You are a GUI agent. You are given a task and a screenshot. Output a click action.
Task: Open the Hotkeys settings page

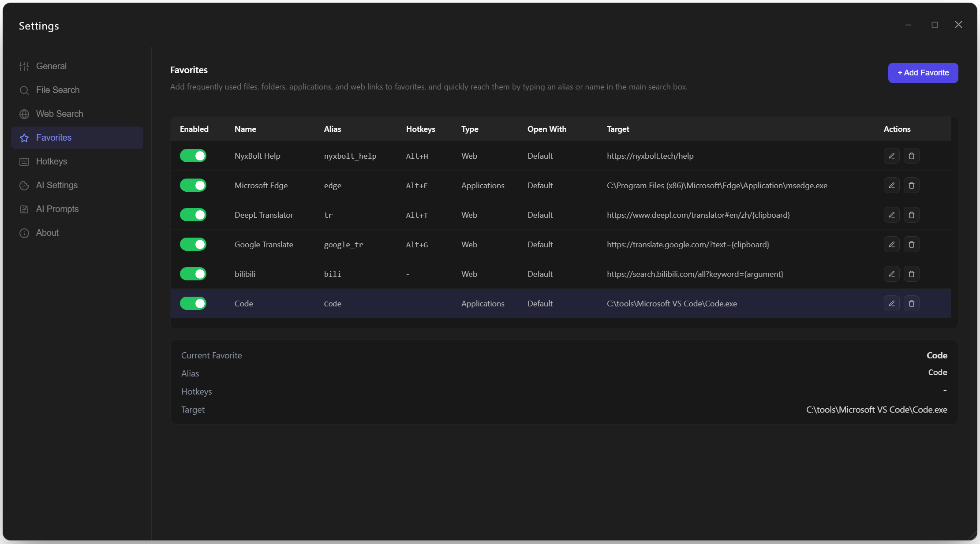pos(77,161)
